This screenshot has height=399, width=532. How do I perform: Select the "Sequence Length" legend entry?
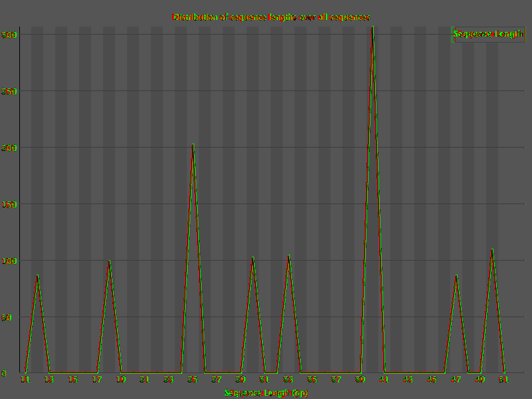point(488,34)
